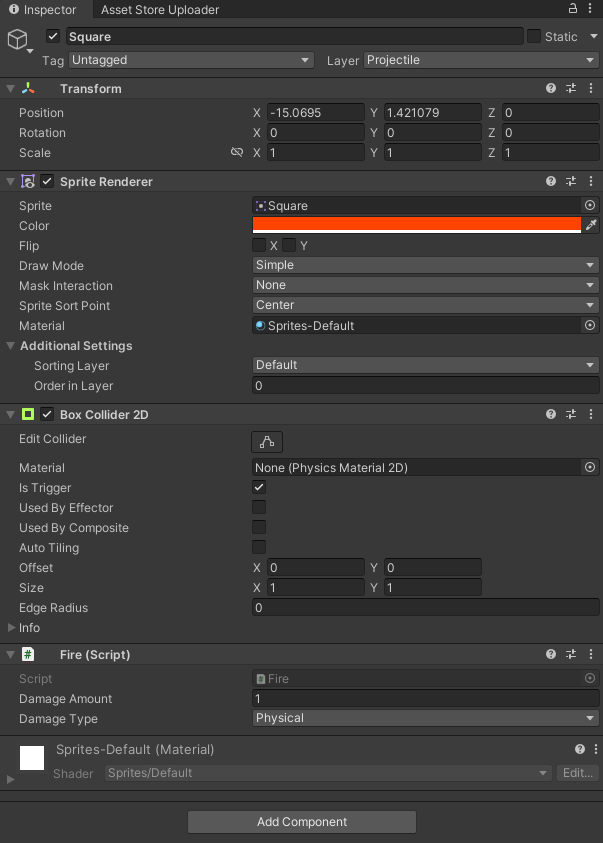Click the color eyedropper next to Color field
This screenshot has height=843, width=603.
[591, 225]
